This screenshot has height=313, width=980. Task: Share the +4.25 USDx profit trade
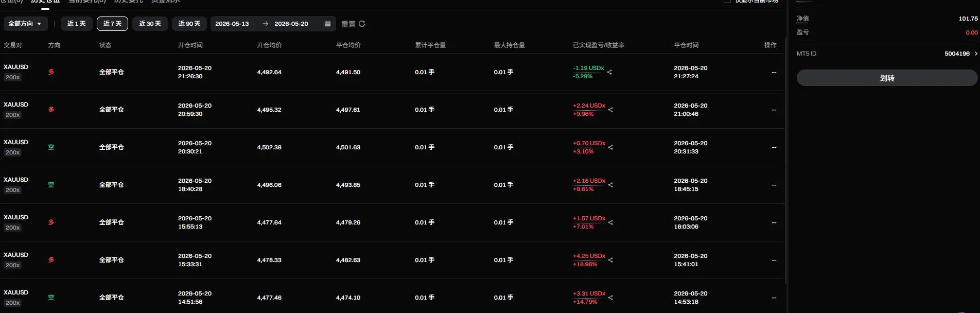(x=610, y=260)
